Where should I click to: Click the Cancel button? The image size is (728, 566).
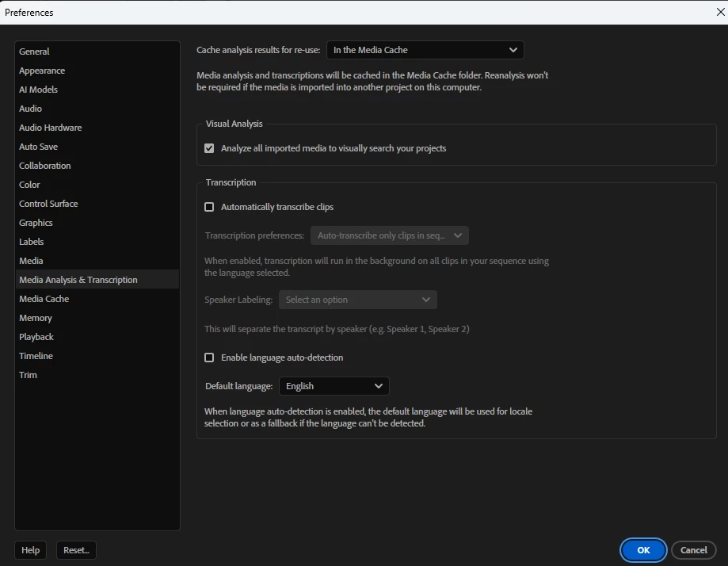tap(694, 550)
